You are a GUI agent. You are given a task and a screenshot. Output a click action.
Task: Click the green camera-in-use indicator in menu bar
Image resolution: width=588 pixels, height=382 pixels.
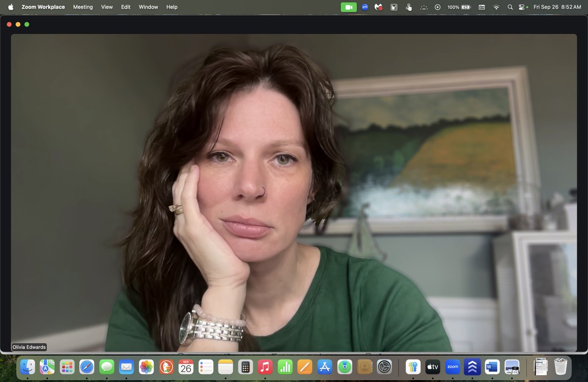(349, 7)
